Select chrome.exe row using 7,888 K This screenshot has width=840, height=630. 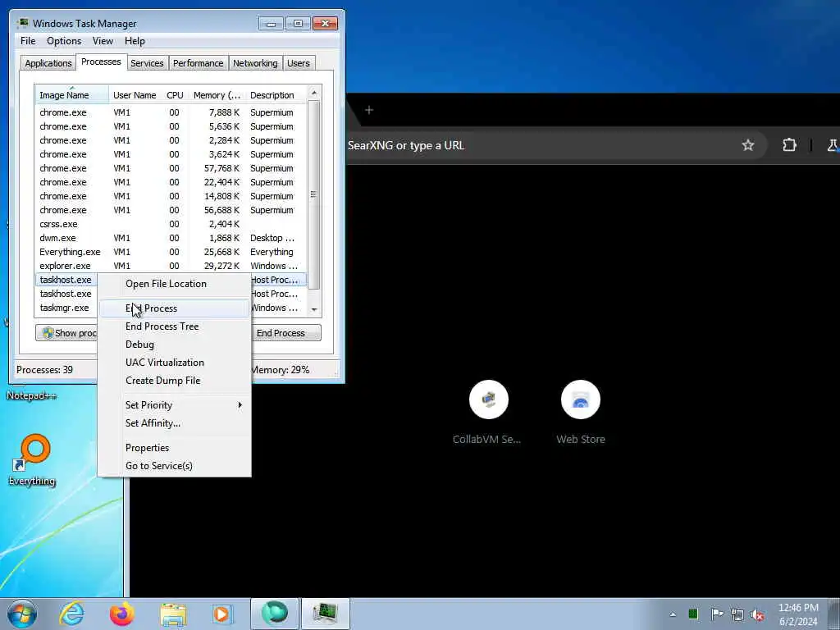171,112
